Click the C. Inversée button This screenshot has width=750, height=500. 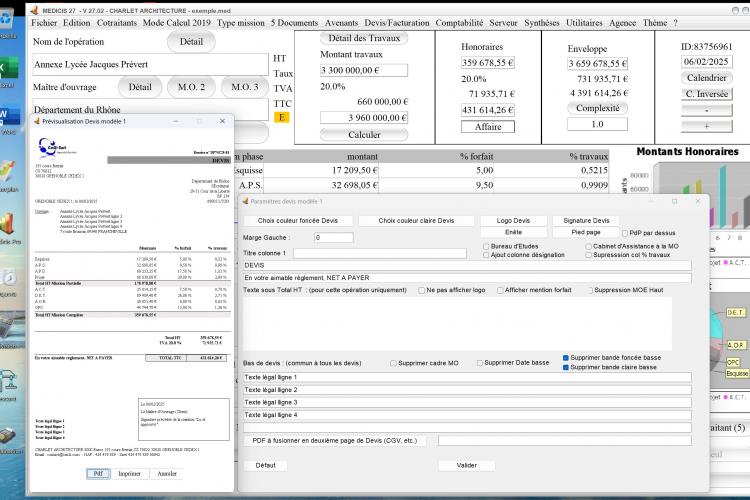[x=706, y=94]
